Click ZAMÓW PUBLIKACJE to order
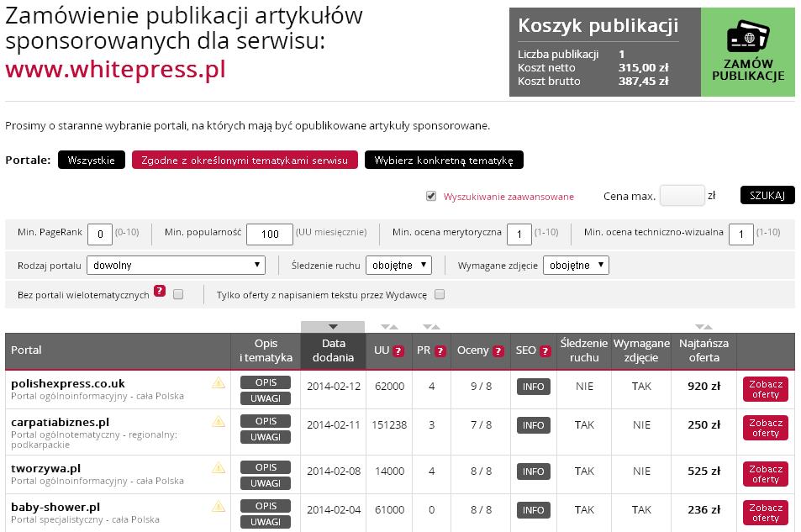 click(748, 52)
